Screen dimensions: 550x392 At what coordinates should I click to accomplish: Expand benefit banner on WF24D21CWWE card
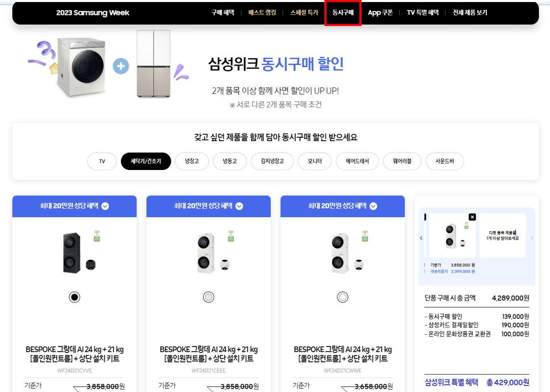[342, 206]
